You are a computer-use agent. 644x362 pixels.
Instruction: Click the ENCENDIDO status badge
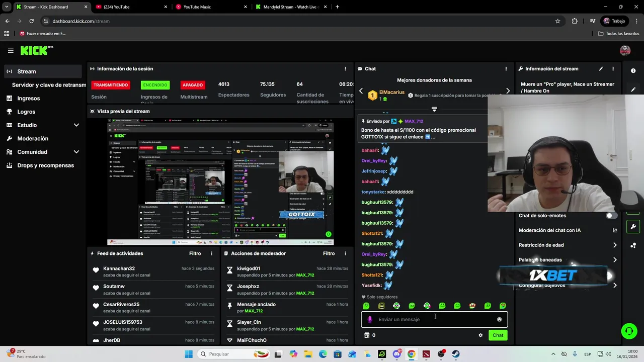155,85
